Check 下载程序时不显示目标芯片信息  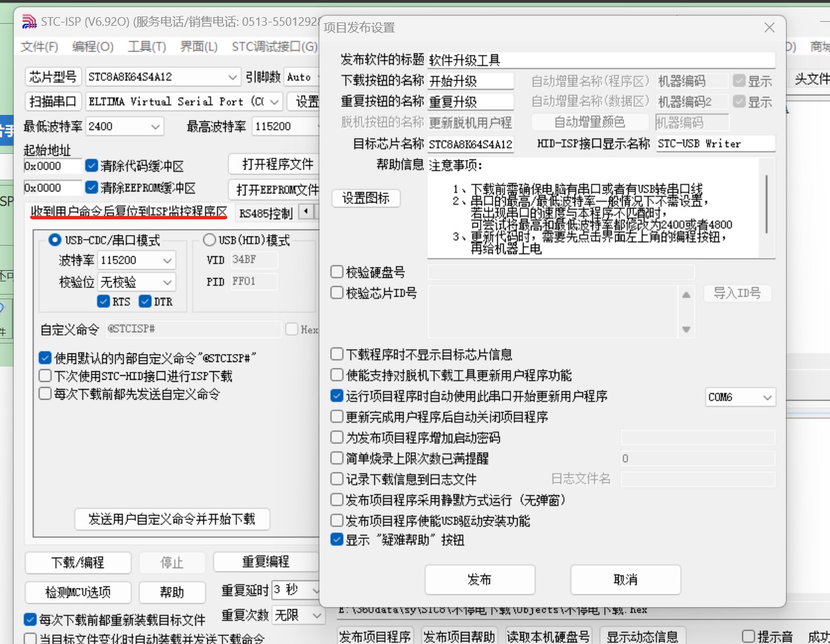point(337,355)
